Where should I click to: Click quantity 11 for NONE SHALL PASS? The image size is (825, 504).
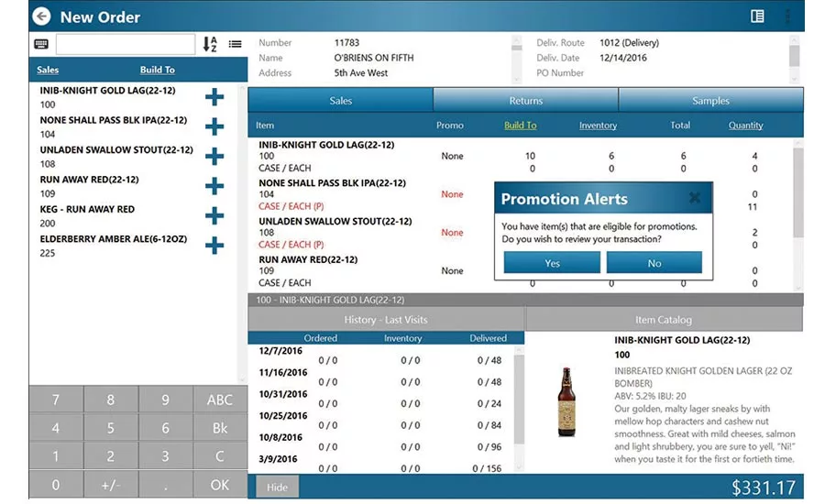click(x=753, y=207)
